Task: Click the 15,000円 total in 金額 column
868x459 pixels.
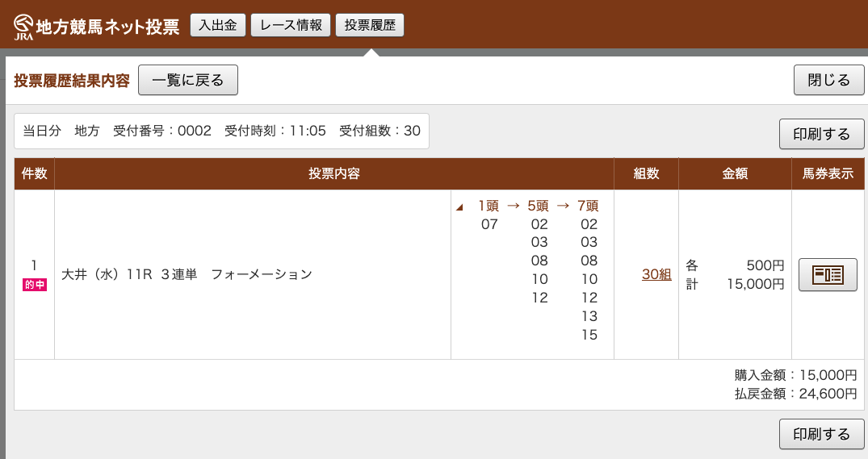Action: pos(756,284)
